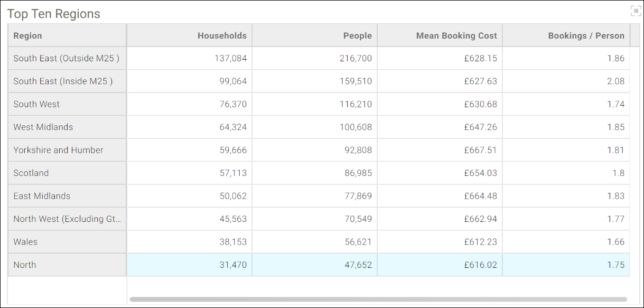This screenshot has width=644, height=308.
Task: Sort by the Households column header
Action: coord(190,35)
